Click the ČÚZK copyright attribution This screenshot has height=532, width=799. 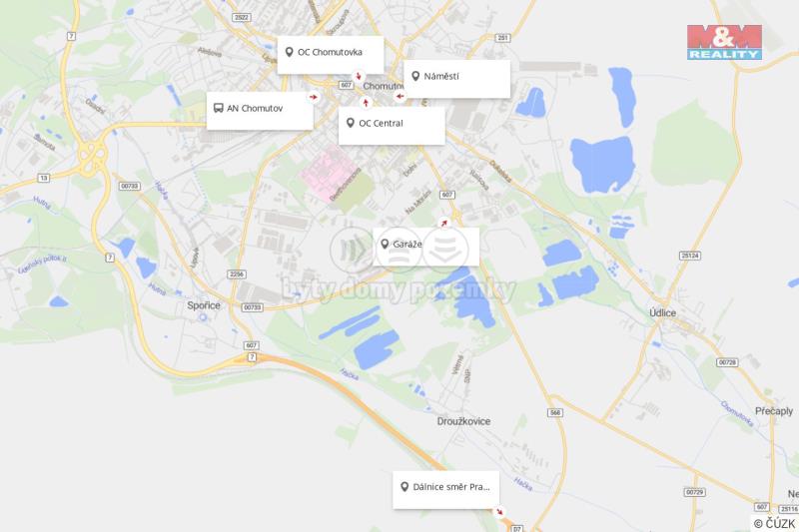[x=775, y=523]
